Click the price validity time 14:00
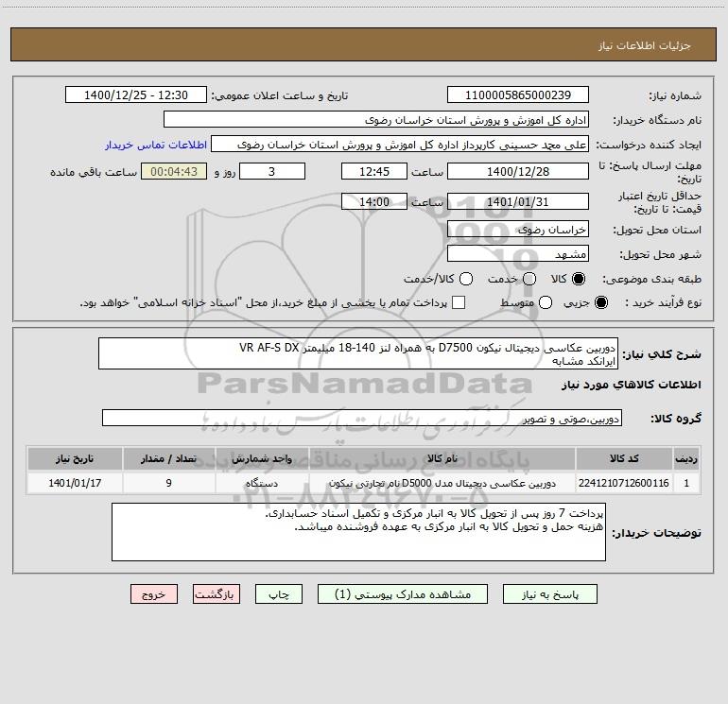The image size is (728, 704). [374, 201]
